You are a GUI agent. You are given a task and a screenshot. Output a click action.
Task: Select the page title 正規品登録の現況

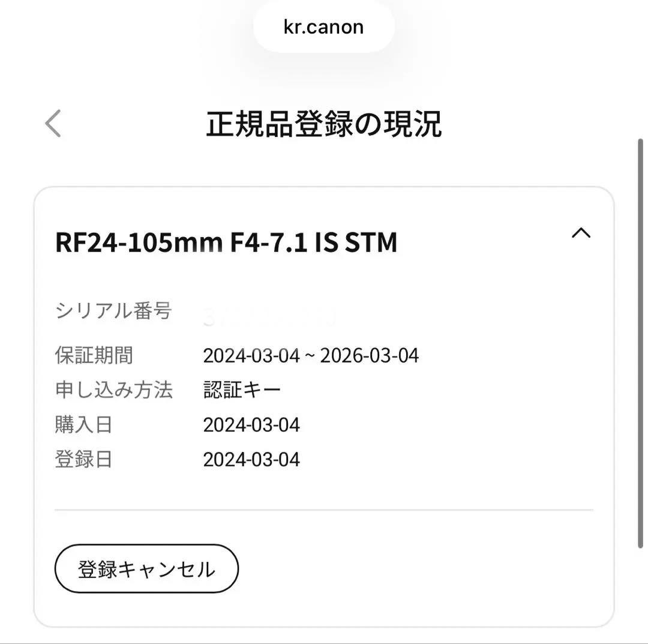[x=324, y=123]
